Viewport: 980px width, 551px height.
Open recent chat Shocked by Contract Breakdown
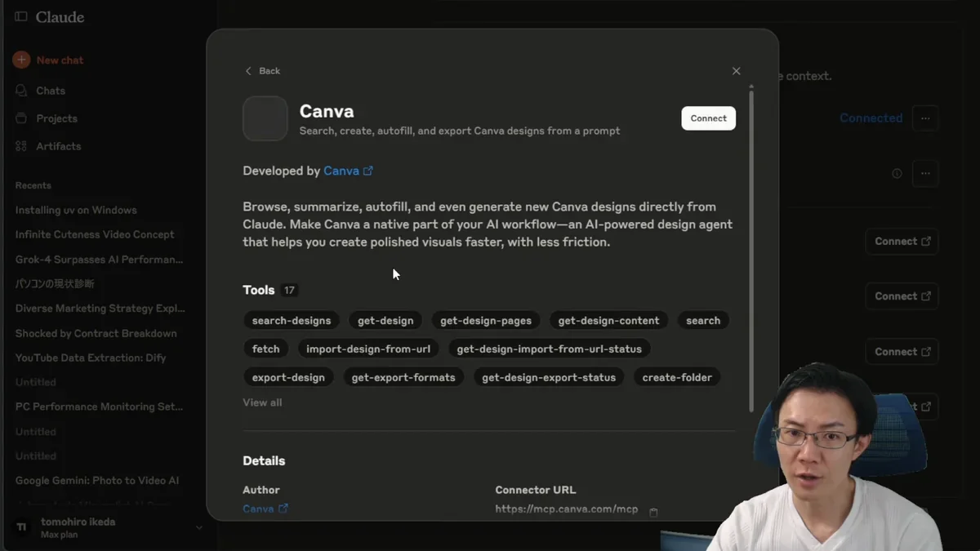click(x=96, y=333)
